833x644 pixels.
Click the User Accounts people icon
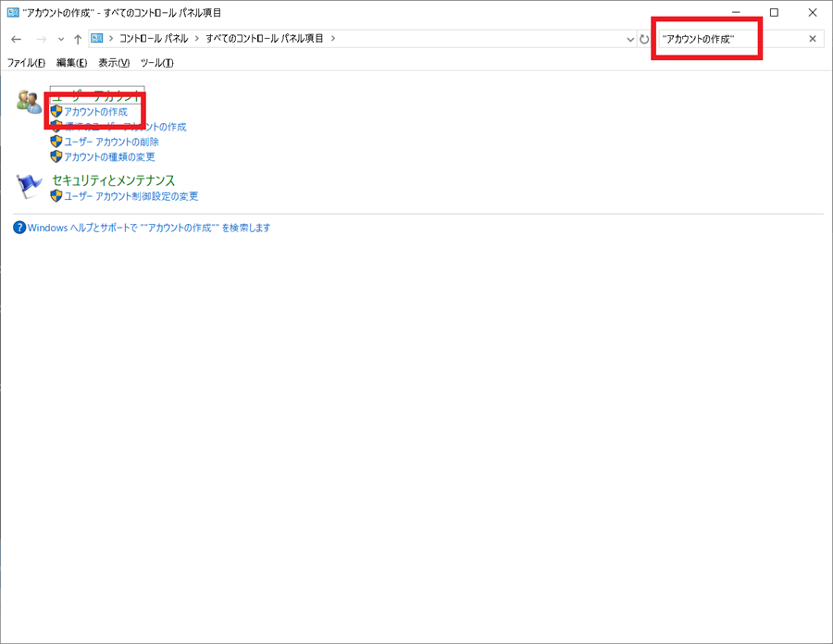[x=29, y=102]
